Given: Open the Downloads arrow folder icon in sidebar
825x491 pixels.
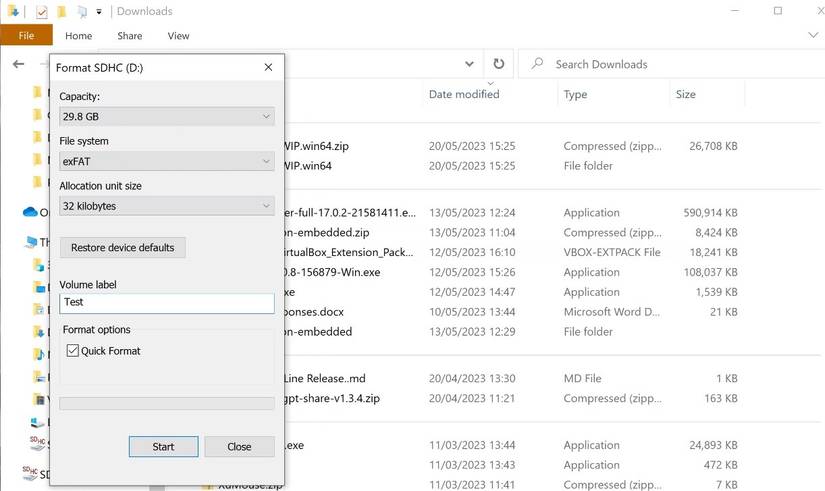Looking at the screenshot, I should [x=38, y=332].
